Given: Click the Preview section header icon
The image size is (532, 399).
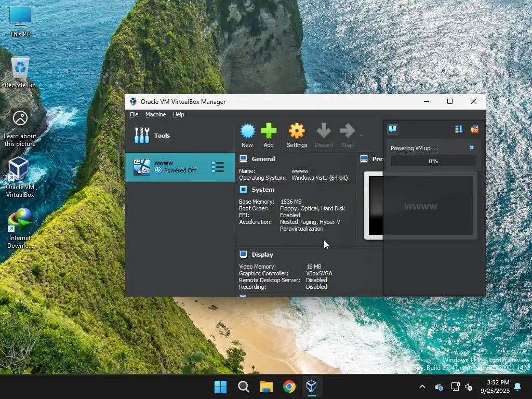Looking at the screenshot, I should click(x=364, y=158).
